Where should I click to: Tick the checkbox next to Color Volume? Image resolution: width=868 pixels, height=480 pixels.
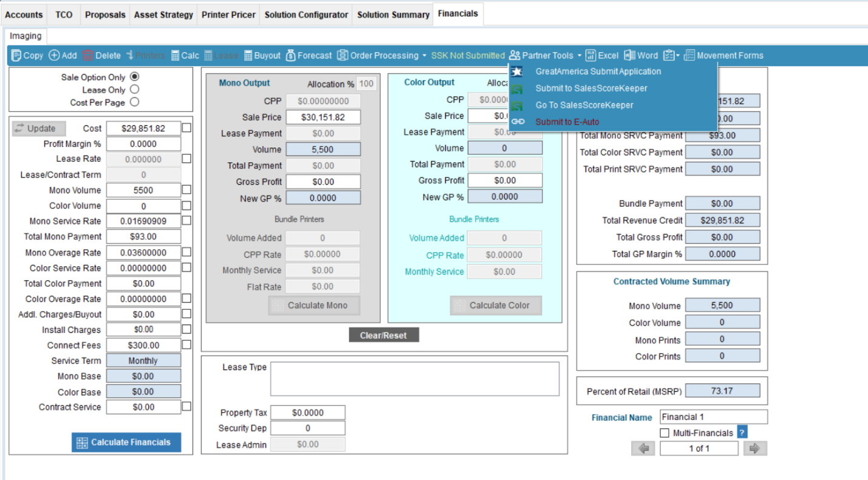pos(187,205)
